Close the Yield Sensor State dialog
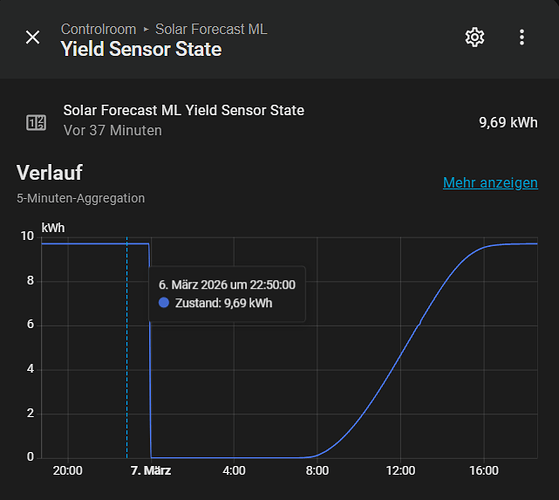This screenshot has height=500, width=559. (x=32, y=37)
